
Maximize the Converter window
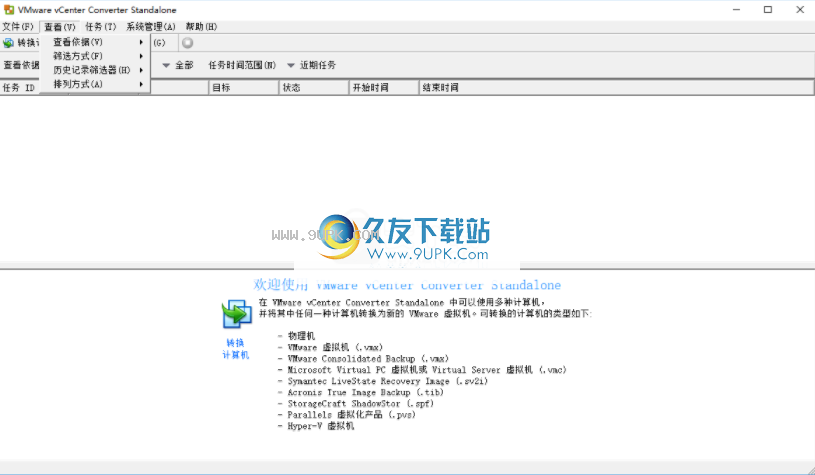(x=768, y=10)
